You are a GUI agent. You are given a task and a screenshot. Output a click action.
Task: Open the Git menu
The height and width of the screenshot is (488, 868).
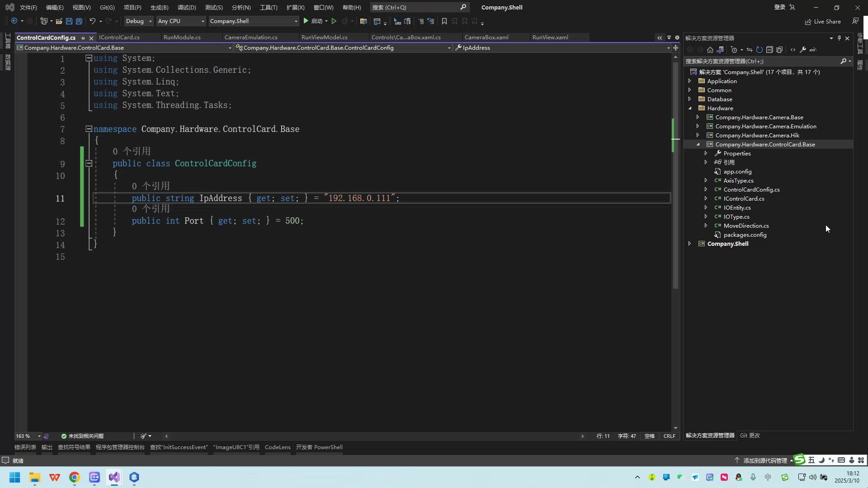click(107, 7)
